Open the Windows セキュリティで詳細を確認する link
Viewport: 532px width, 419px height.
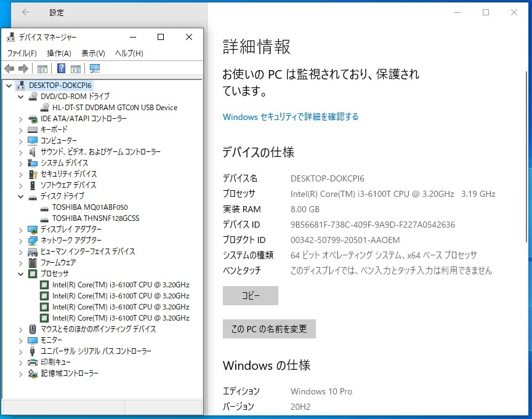tap(291, 117)
